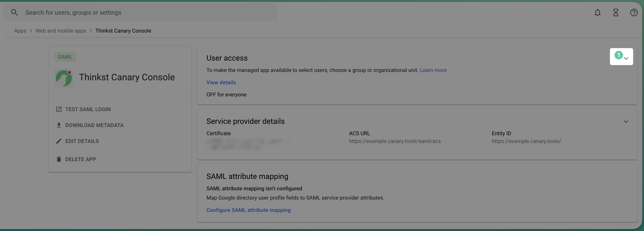644x231 pixels.
Task: Click the Service provider details heading
Action: coord(245,121)
